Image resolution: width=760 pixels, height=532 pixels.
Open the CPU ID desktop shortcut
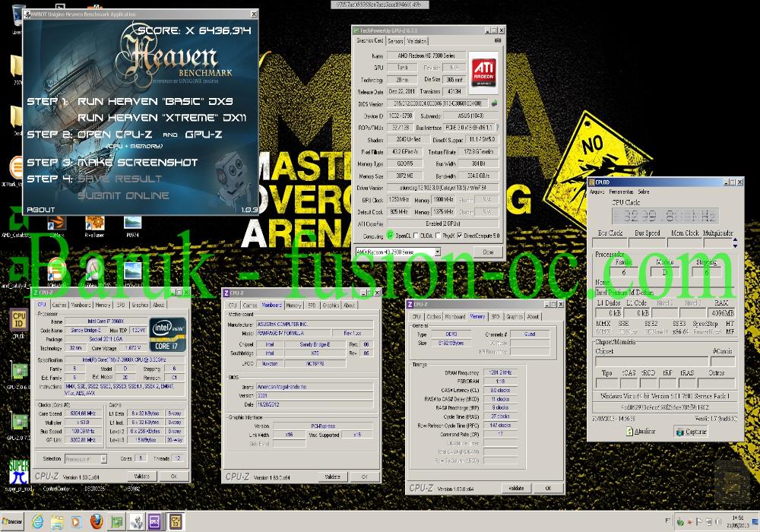pyautogui.click(x=19, y=322)
